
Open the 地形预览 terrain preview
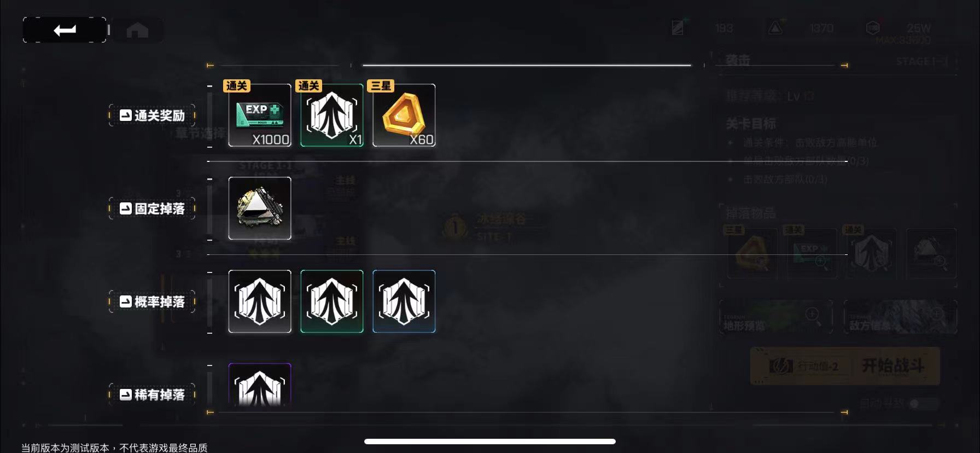775,317
